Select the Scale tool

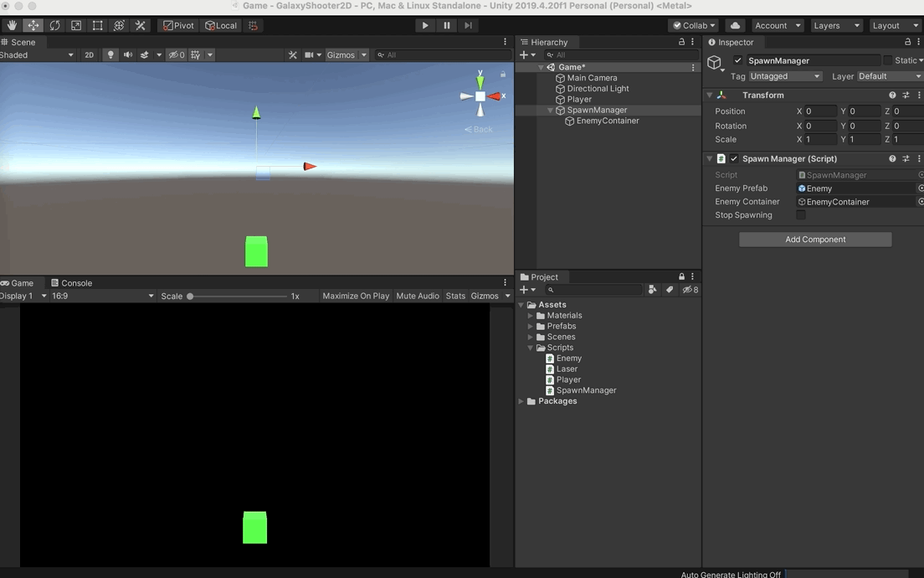75,24
